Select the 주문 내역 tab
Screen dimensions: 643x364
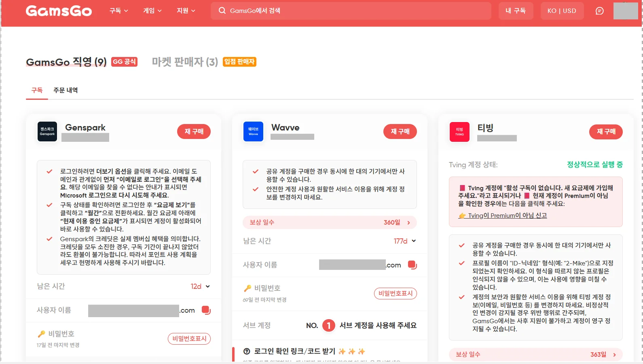66,90
